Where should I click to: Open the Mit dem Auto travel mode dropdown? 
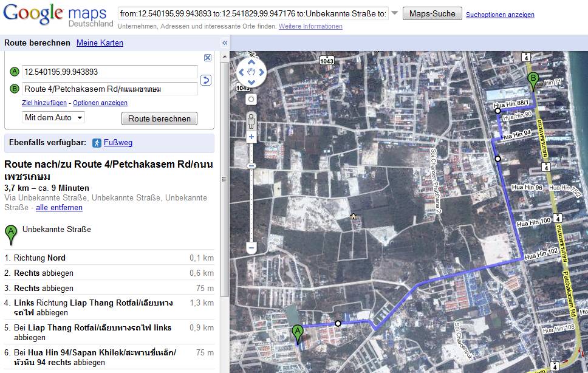[53, 117]
